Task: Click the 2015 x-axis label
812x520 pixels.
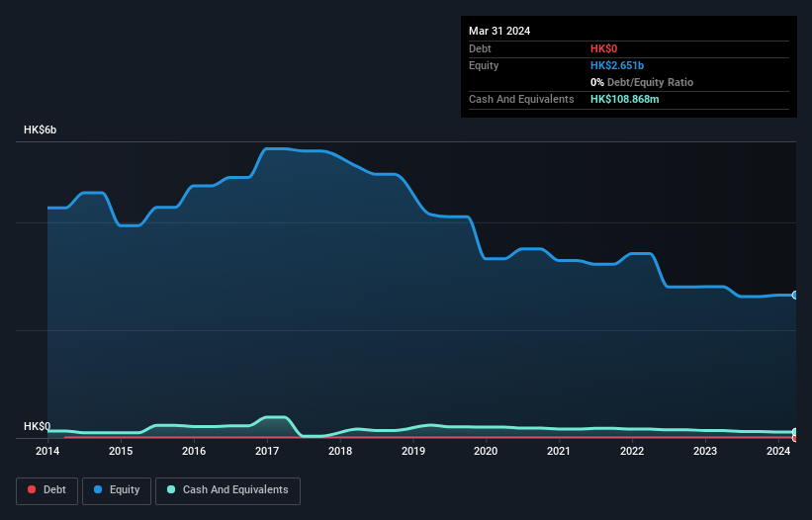Action: [x=121, y=451]
